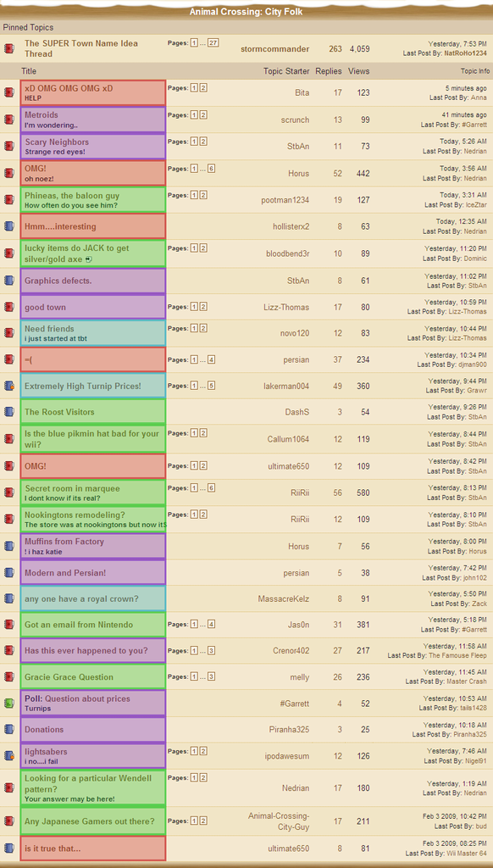The height and width of the screenshot is (868, 493).
Task: Open last poster NatRoHo1234's profile
Action: [465, 53]
